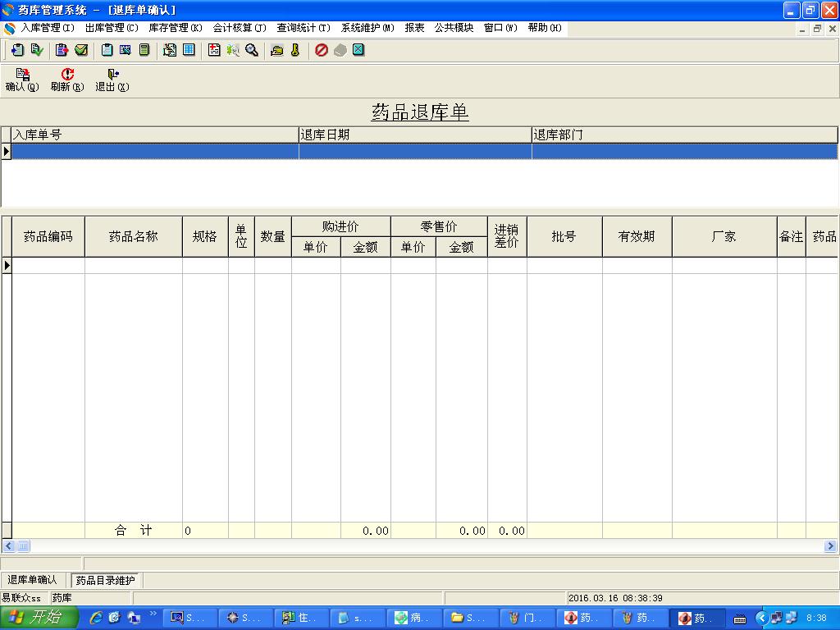Click the 购进价 group header
Image resolution: width=840 pixels, height=630 pixels.
(340, 226)
